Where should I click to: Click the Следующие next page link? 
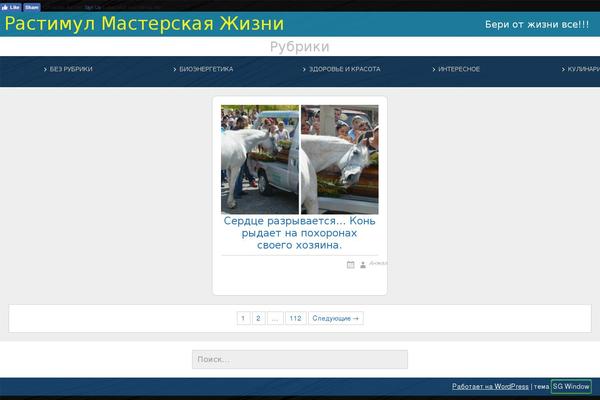pyautogui.click(x=336, y=318)
